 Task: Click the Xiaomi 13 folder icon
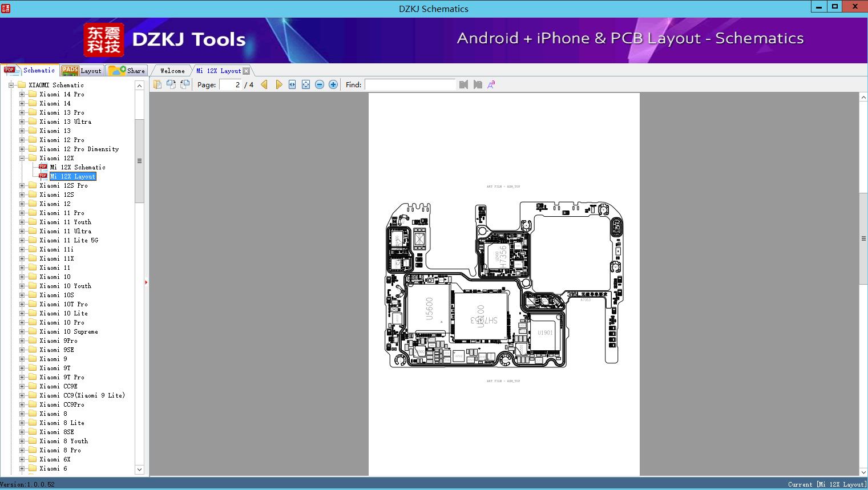(33, 131)
